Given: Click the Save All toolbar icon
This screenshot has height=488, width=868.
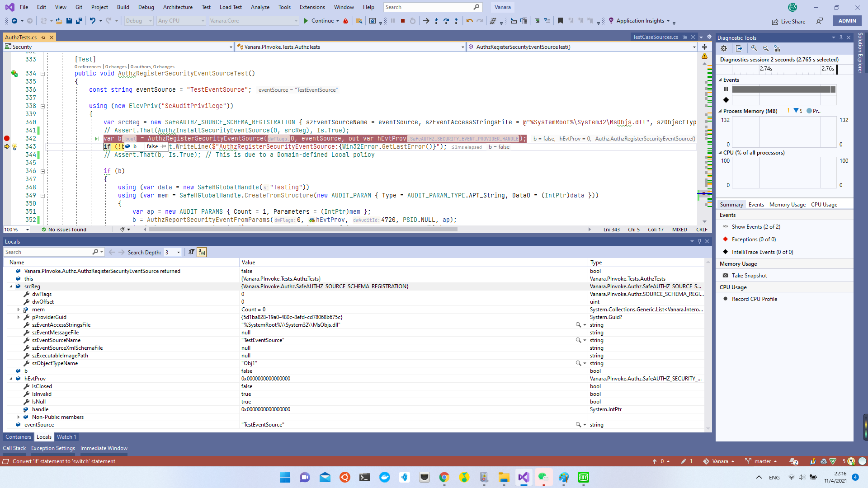Looking at the screenshot, I should (79, 21).
